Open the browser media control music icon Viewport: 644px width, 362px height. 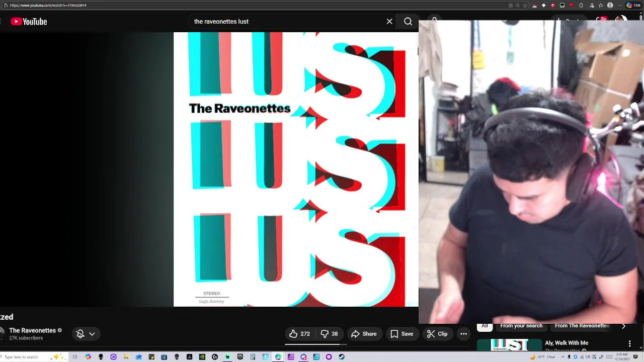(592, 5)
